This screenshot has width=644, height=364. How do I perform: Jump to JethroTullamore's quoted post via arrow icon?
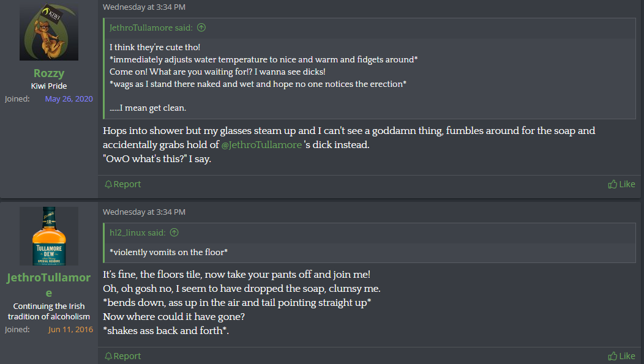(x=201, y=28)
